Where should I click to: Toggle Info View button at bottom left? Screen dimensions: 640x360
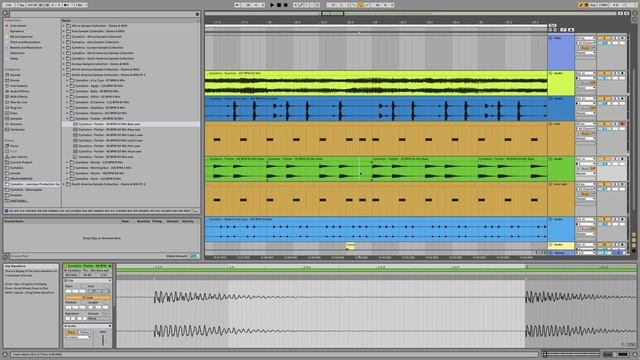[5, 355]
